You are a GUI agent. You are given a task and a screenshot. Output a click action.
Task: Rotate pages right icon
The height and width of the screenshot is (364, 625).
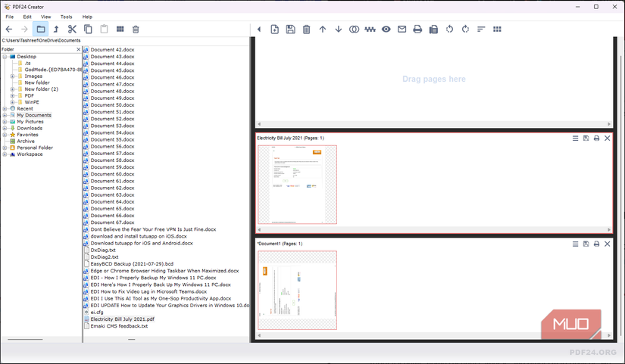(x=465, y=29)
